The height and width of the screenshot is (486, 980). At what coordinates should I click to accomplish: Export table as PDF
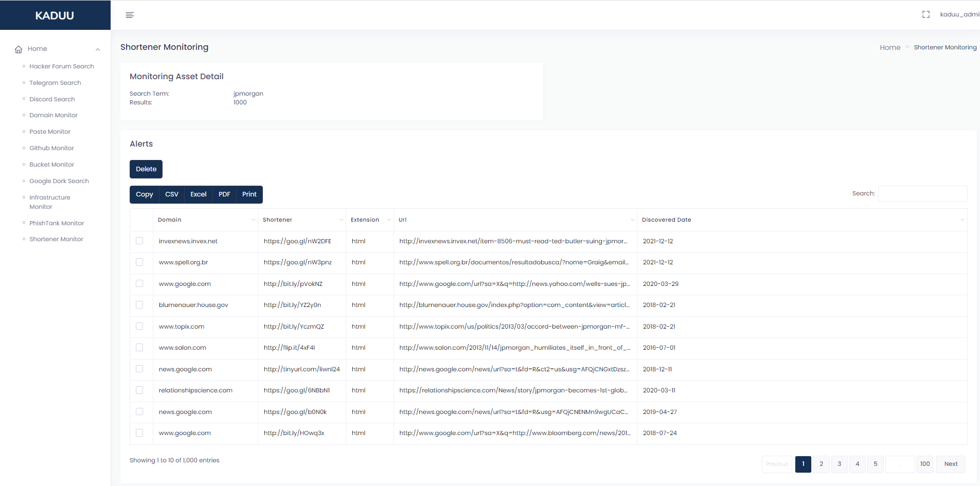click(x=224, y=194)
